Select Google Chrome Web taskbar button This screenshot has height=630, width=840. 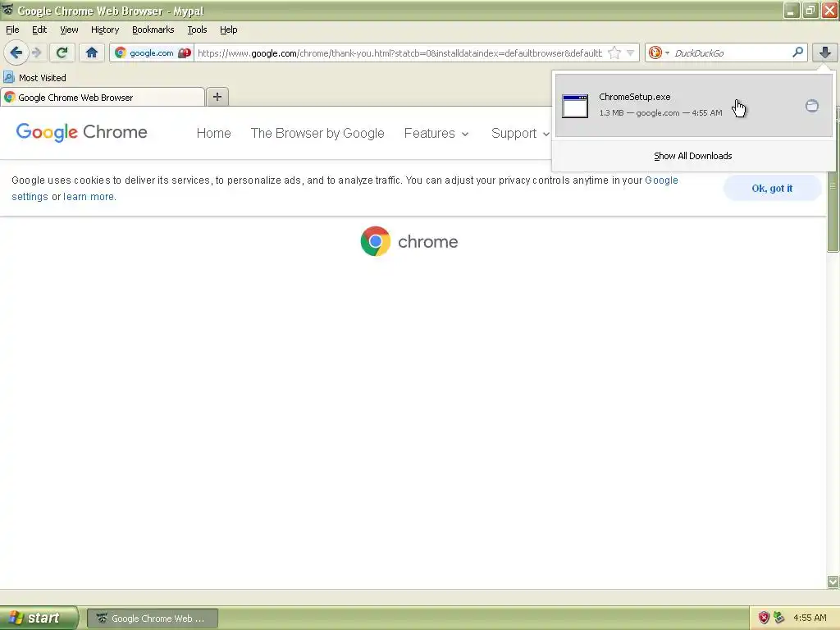pyautogui.click(x=152, y=619)
